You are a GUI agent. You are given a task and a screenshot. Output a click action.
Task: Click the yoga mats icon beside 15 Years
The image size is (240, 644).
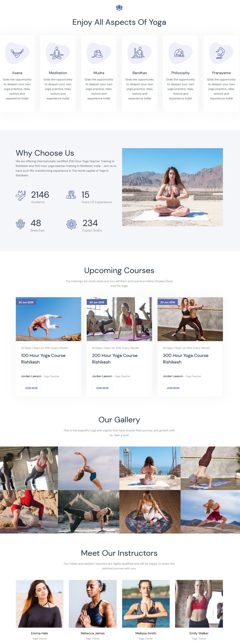tap(71, 195)
